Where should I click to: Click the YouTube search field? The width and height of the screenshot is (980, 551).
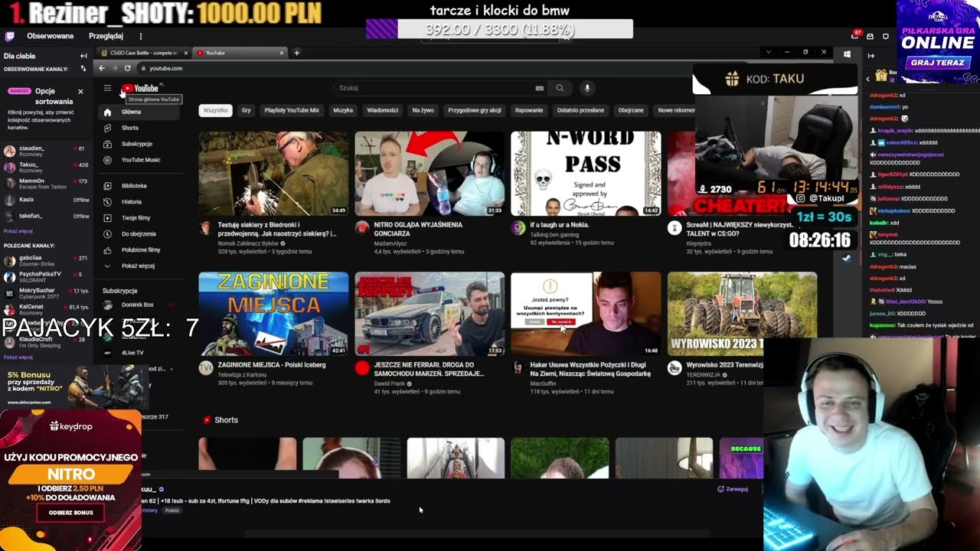440,88
